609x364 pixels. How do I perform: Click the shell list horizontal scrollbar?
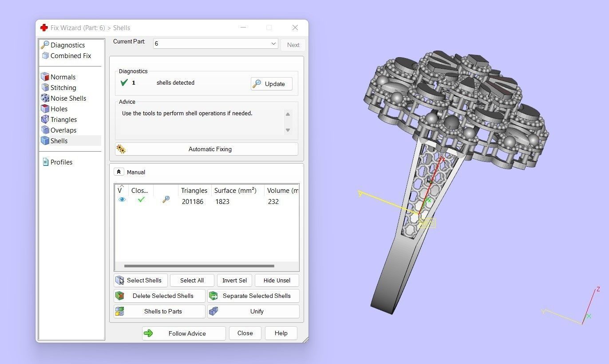point(199,266)
